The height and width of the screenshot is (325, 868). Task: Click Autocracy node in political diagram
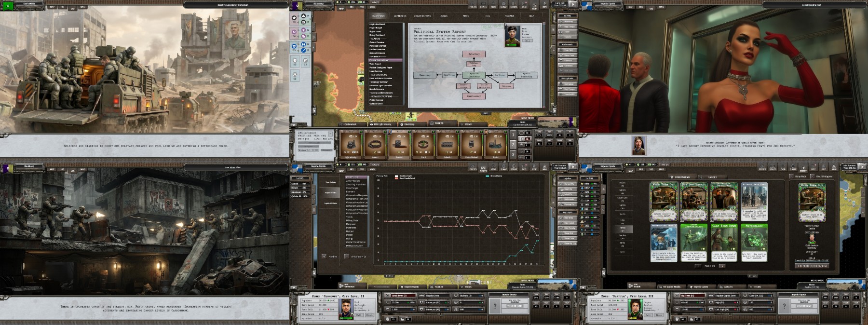474,54
